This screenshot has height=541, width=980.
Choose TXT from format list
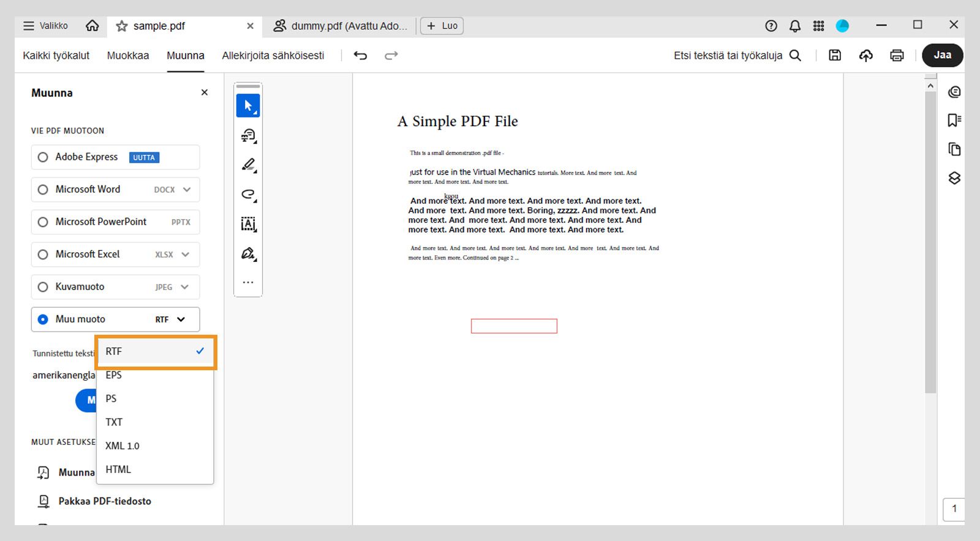pos(155,422)
